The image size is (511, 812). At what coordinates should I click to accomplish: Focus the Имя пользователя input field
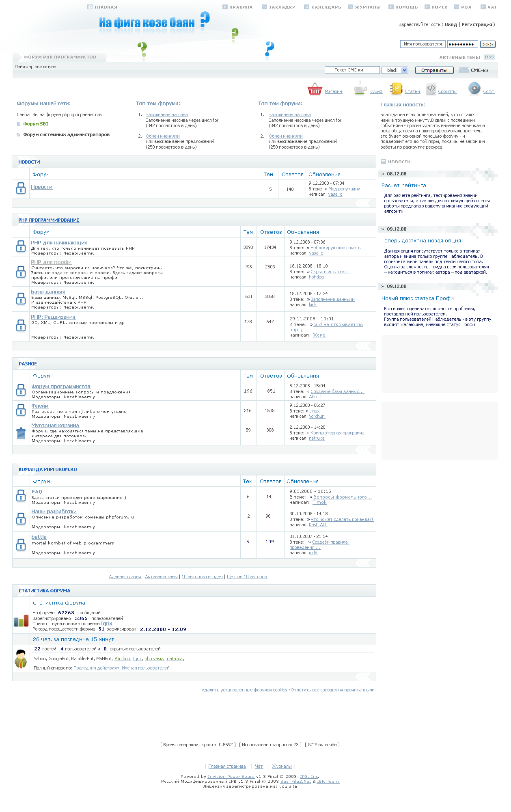click(x=423, y=44)
